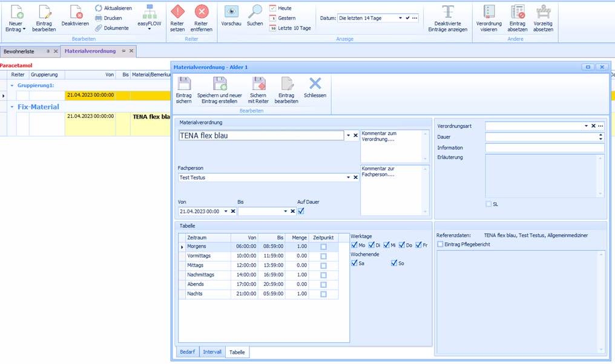Switch to the Bedarf tab

coord(187,352)
